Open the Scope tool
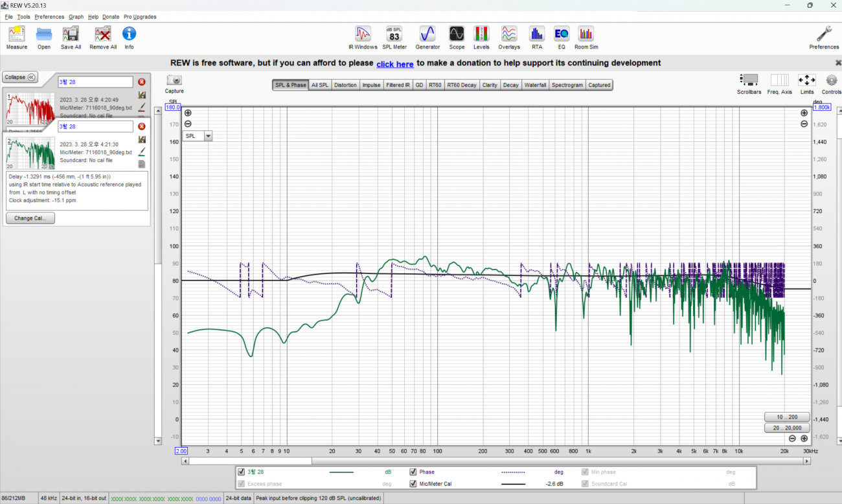Viewport: 842px width, 504px height. [457, 38]
